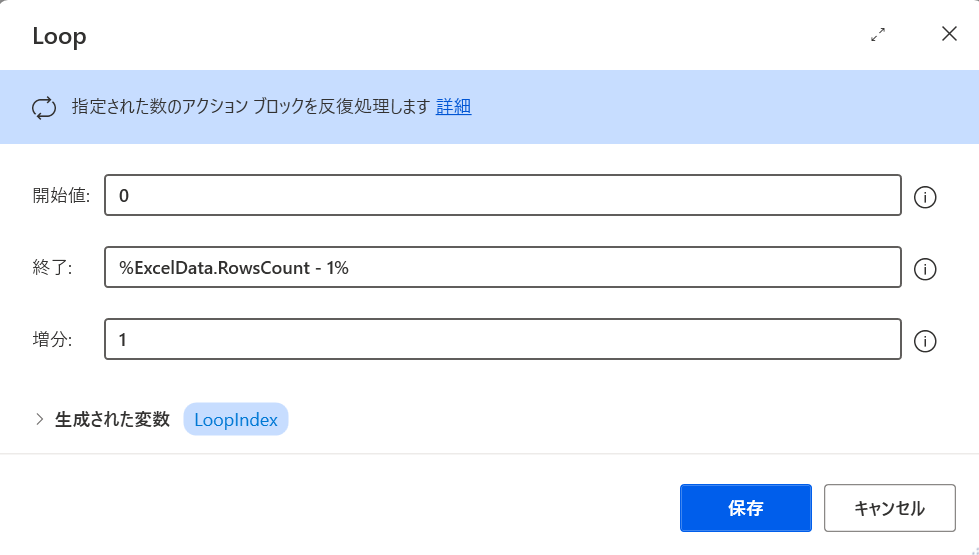Click the 開始値 label text

point(60,196)
